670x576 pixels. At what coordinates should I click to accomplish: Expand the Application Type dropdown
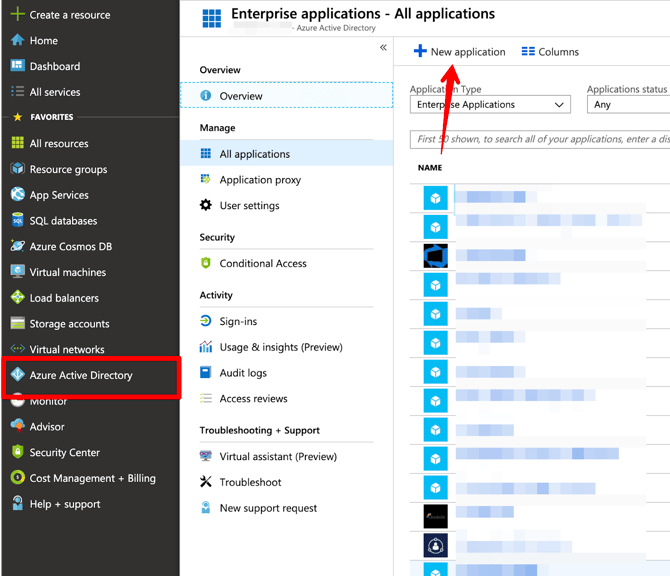click(x=490, y=105)
